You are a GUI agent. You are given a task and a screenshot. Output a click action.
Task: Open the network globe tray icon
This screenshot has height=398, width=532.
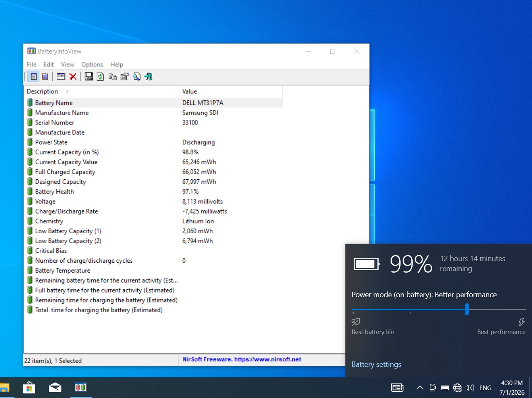(457, 388)
